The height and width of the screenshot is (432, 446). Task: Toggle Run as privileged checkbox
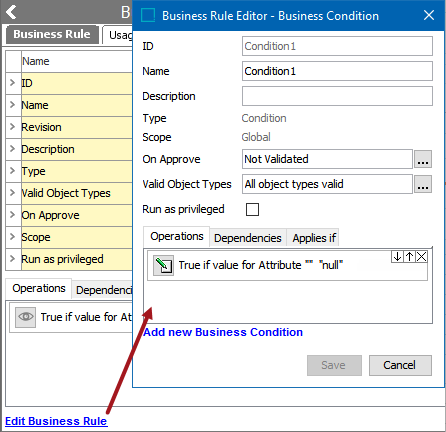coord(252,209)
